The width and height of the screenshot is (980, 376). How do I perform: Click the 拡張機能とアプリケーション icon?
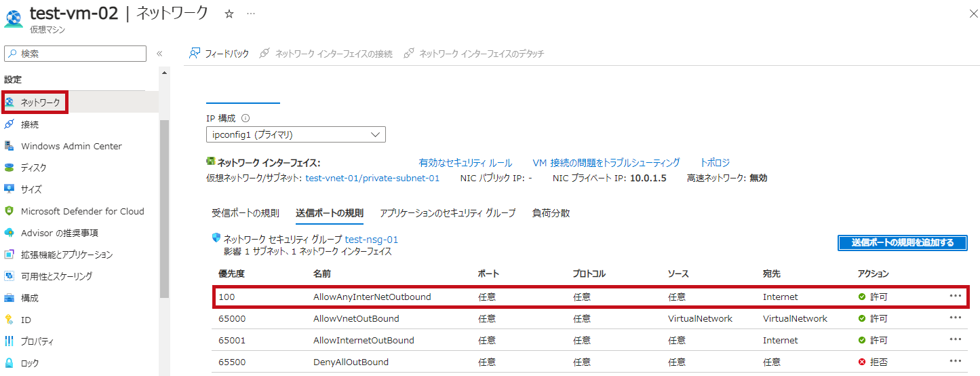(9, 255)
